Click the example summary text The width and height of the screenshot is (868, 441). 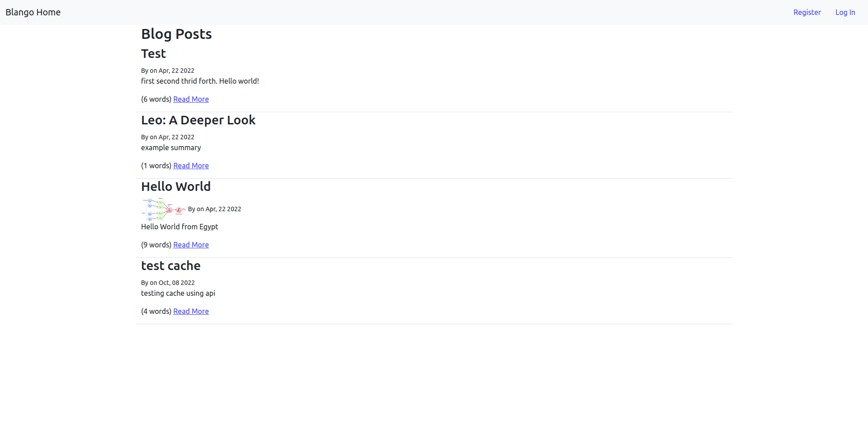(x=171, y=147)
